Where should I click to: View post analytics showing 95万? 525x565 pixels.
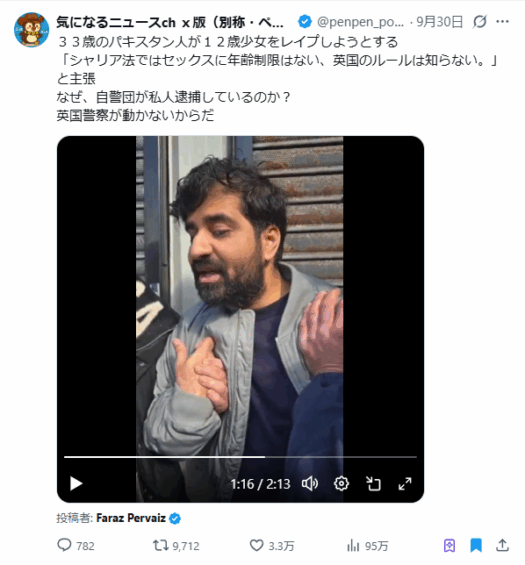(353, 546)
